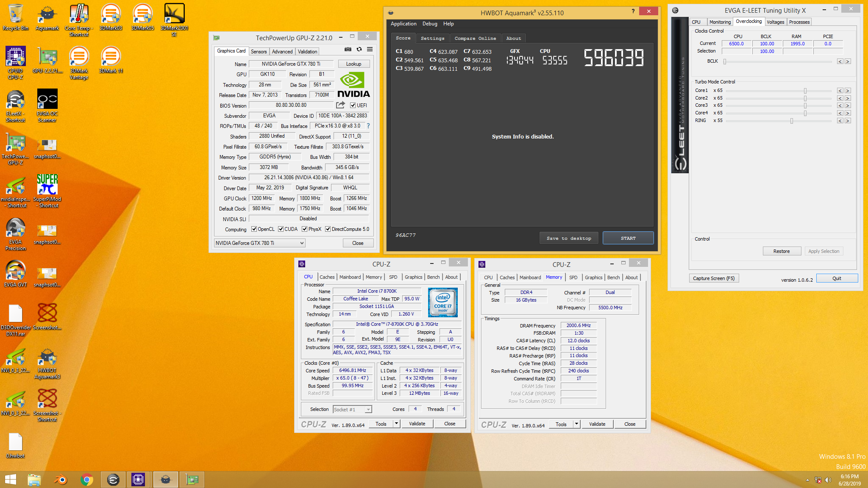Open File Explorer from the taskbar

tap(34, 480)
